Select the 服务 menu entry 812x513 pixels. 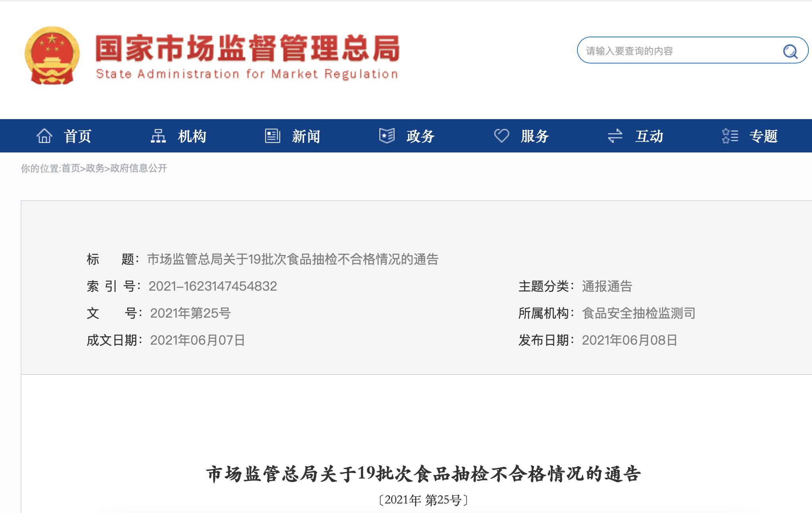click(x=534, y=136)
